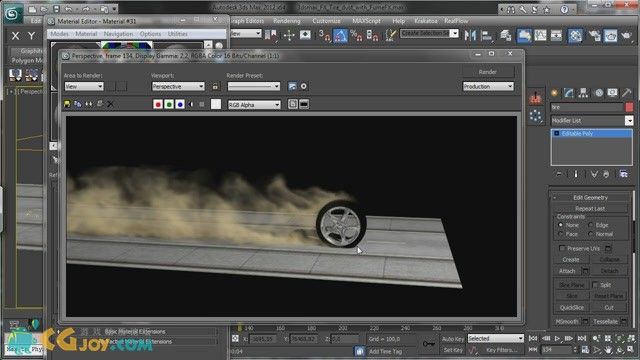Screen dimensions: 640x360
Task: Open the RGB Alpha channel dropdown
Action: click(x=254, y=105)
